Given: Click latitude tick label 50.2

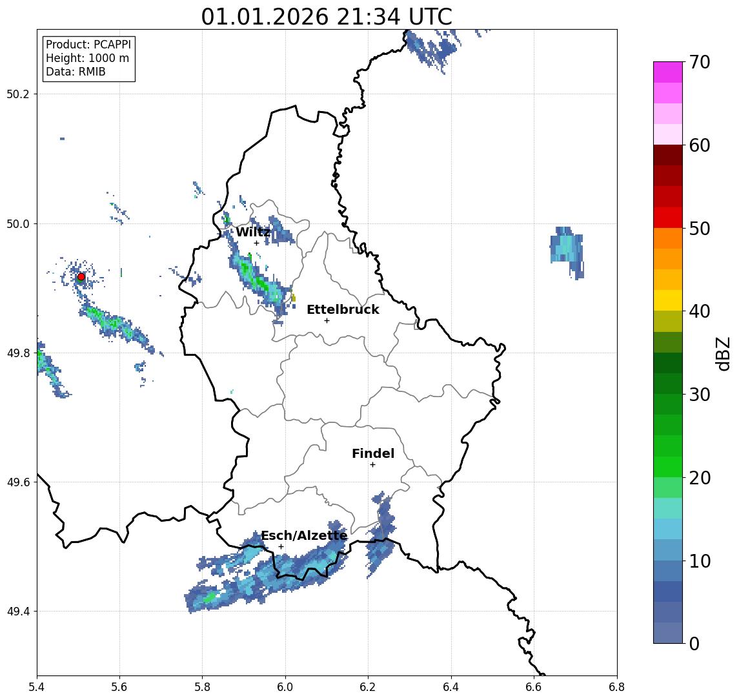Looking at the screenshot, I should coord(17,94).
